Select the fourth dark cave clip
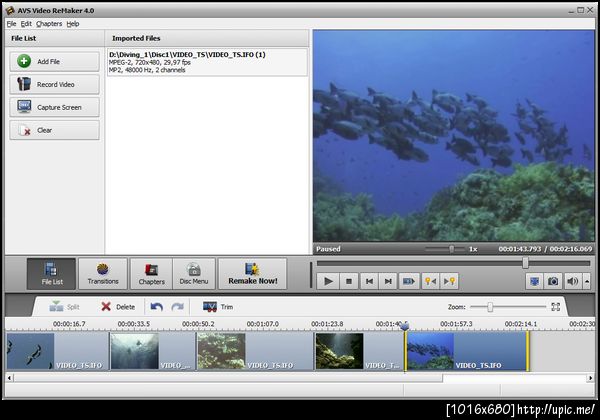Viewport: 600px width, 420px height. pos(359,351)
